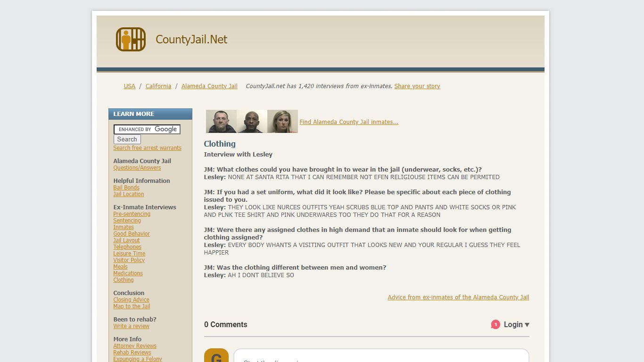Go to the USA breadcrumb link
644x362 pixels.
[130, 86]
